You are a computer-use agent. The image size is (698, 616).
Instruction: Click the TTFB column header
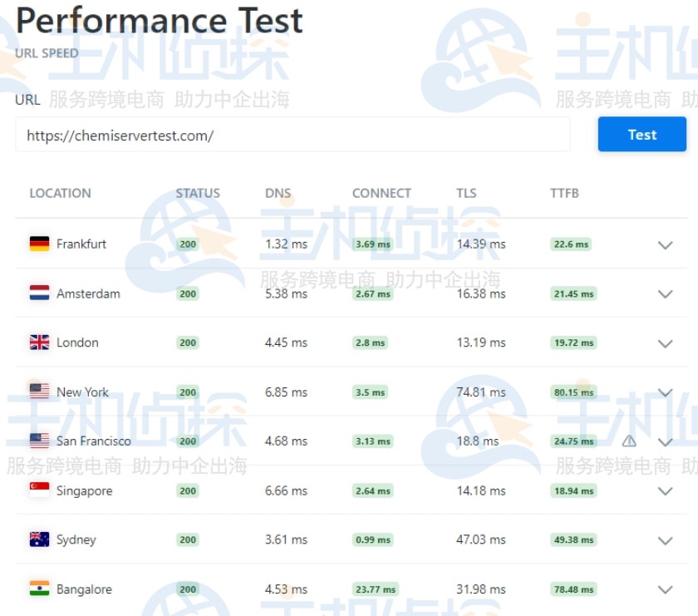pos(564,193)
